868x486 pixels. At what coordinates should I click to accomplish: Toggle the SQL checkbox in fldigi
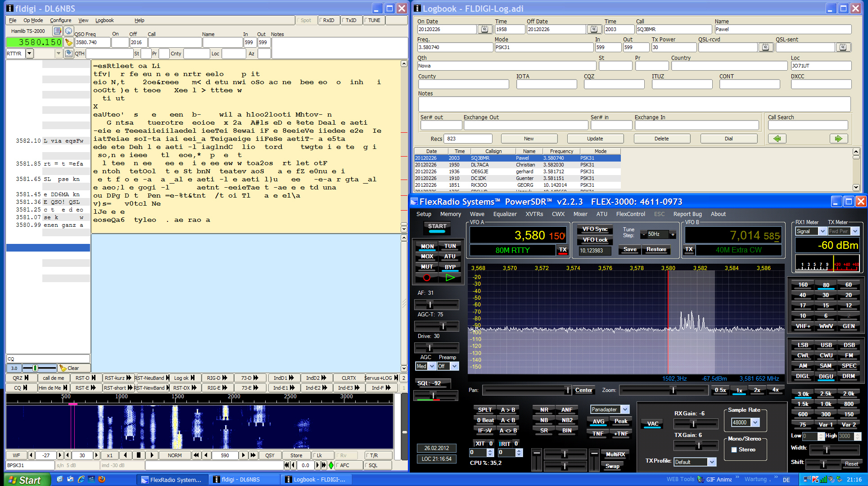click(366, 466)
